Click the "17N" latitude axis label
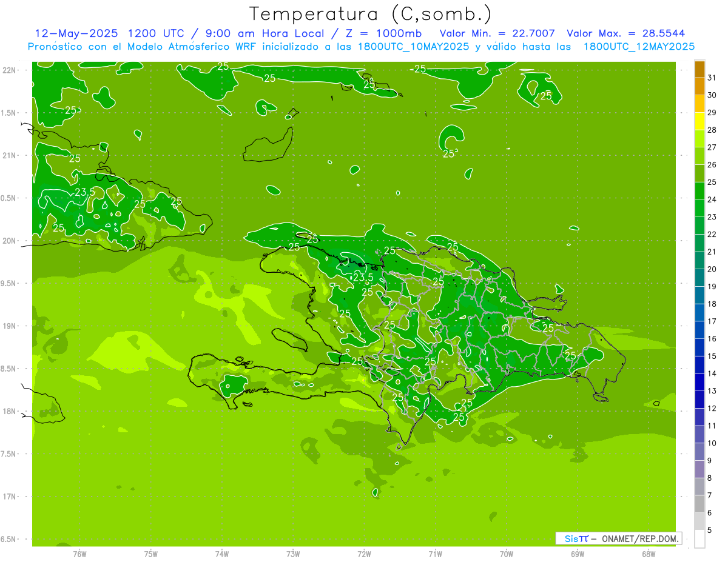728x562 pixels. click(9, 497)
